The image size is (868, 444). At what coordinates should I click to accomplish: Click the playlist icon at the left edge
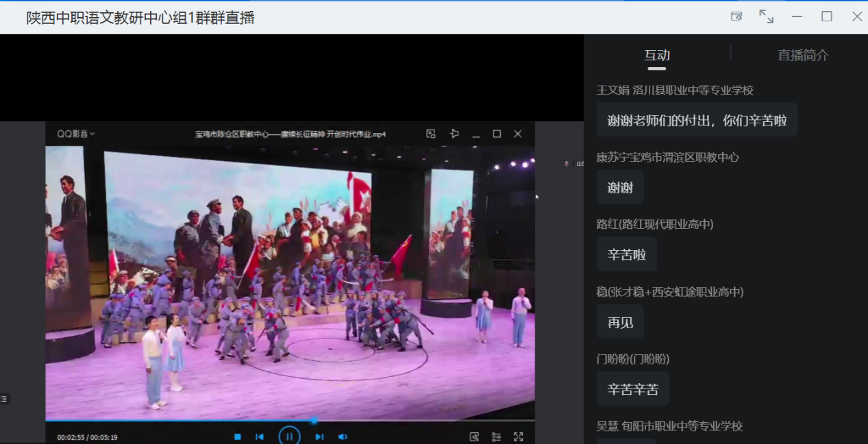point(4,399)
